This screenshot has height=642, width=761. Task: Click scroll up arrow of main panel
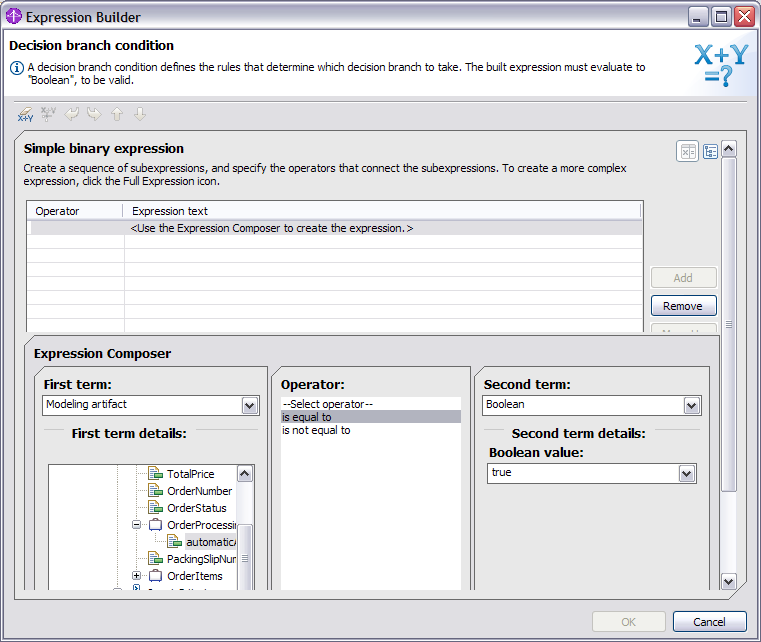(728, 148)
